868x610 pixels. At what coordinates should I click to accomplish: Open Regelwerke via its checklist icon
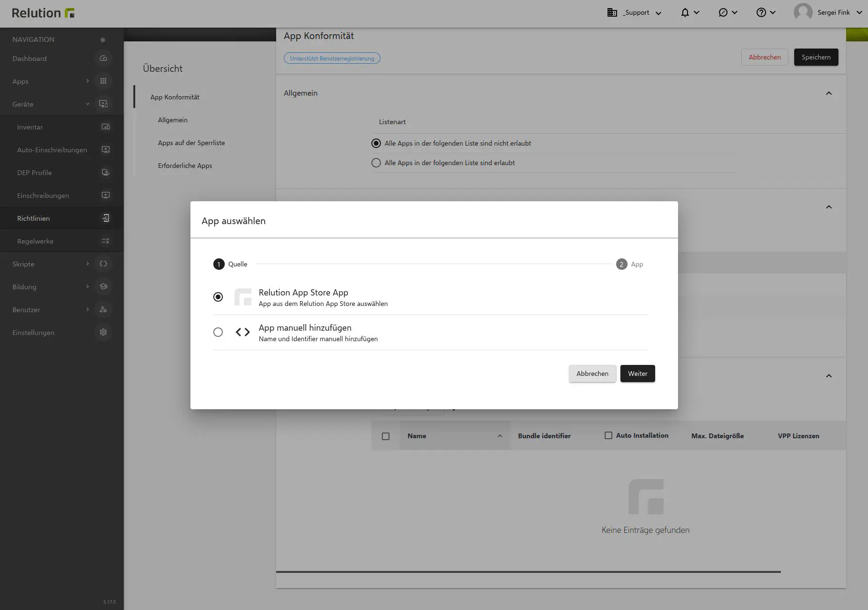click(106, 241)
